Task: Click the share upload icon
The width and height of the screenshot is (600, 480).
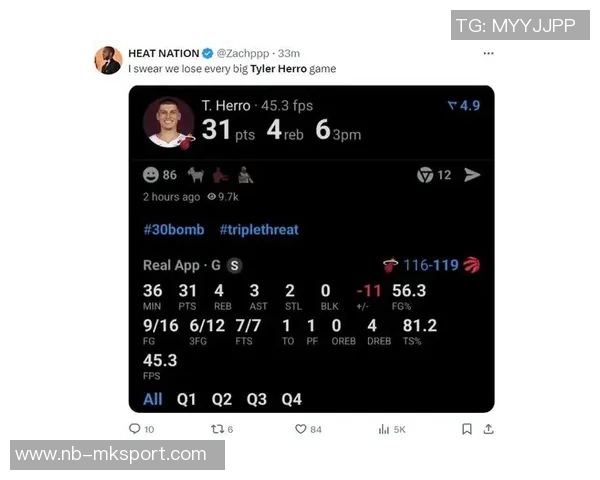Action: [x=488, y=429]
